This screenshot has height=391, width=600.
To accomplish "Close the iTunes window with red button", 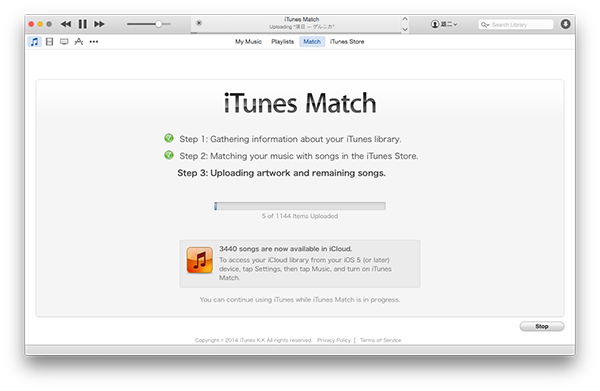I will 31,24.
